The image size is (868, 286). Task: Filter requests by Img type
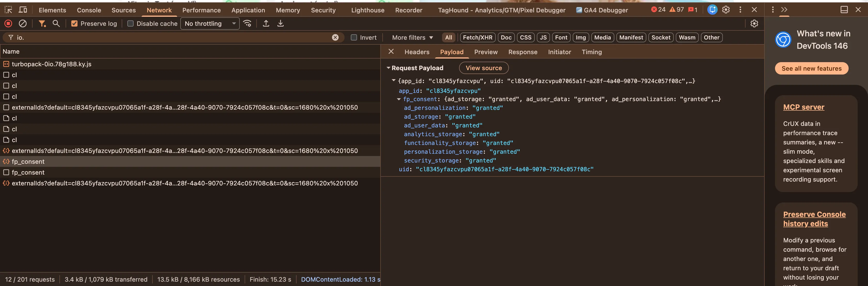580,37
